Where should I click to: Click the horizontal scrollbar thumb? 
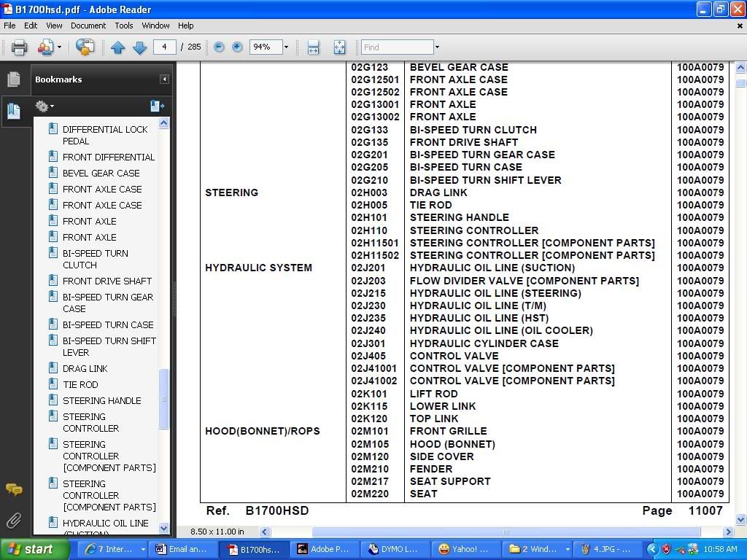click(506, 532)
